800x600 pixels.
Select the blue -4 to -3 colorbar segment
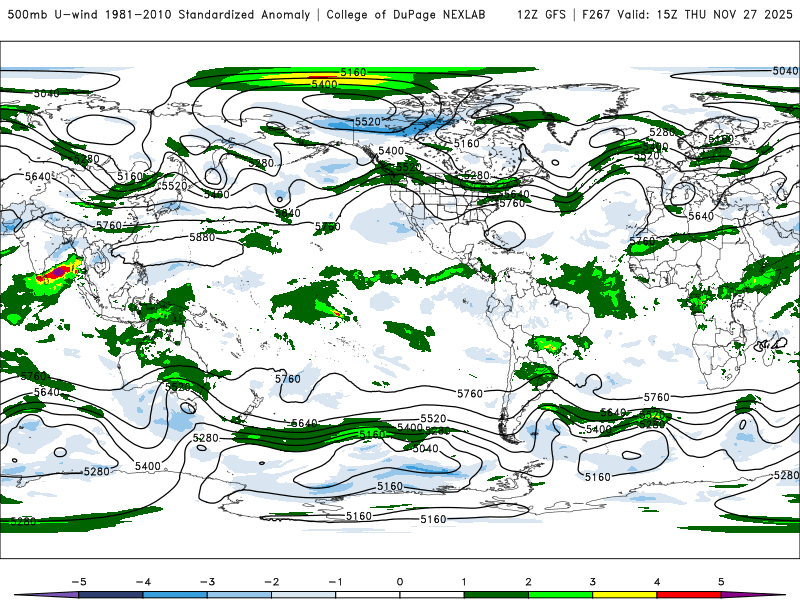tap(175, 595)
